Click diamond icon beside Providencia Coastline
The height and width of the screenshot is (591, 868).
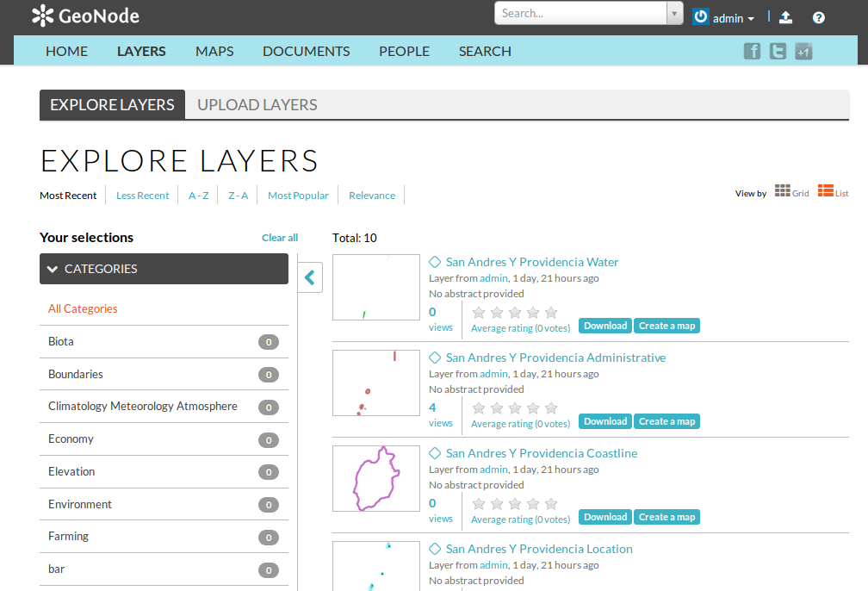tap(435, 453)
